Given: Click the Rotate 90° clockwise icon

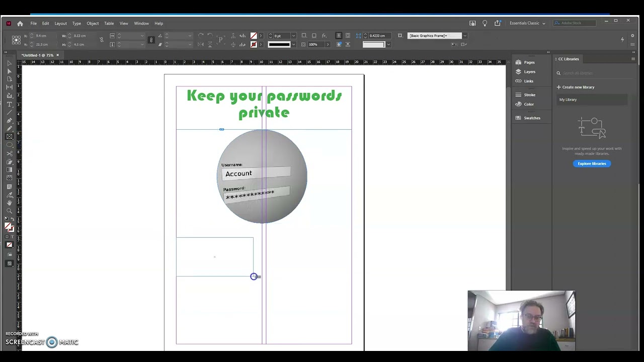Looking at the screenshot, I should 200,35.
